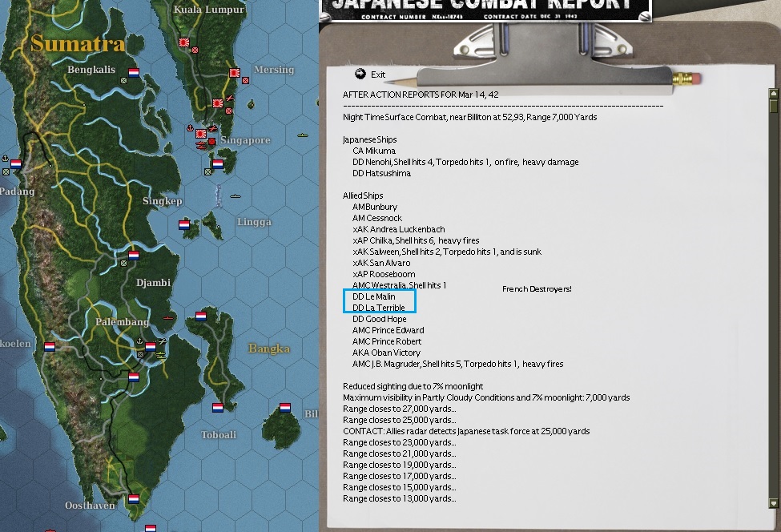Click the Exit button on the combat report
This screenshot has height=532, width=781.
point(370,75)
